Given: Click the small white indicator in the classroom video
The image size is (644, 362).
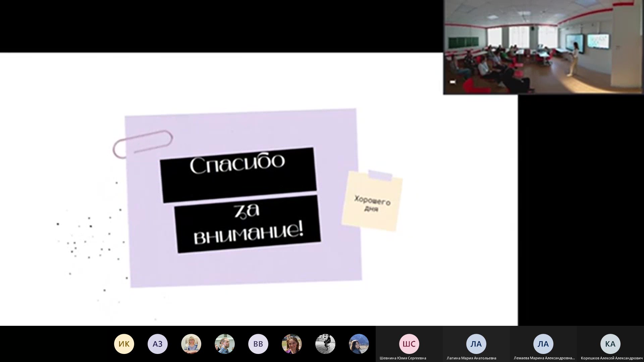Looking at the screenshot, I should click(x=452, y=82).
